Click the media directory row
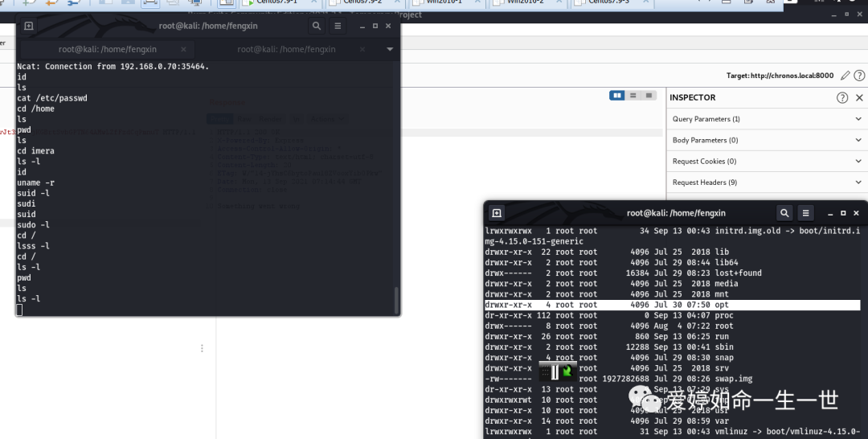 point(612,284)
